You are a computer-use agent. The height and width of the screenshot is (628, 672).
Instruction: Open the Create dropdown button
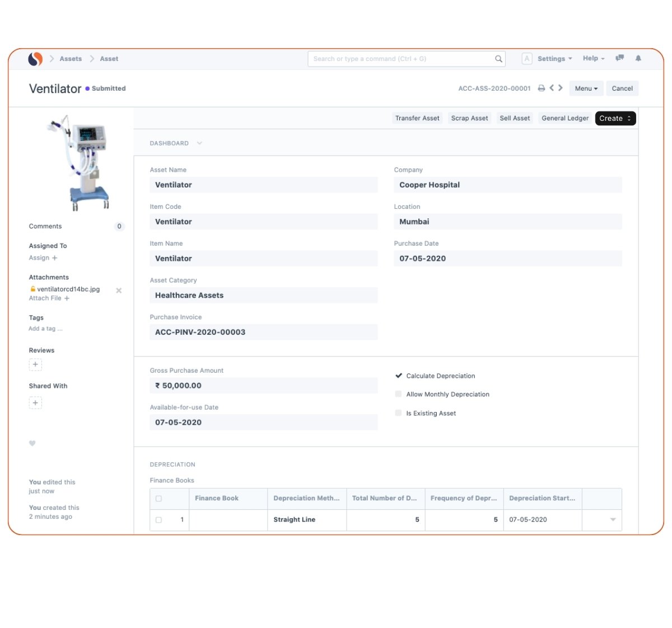615,118
